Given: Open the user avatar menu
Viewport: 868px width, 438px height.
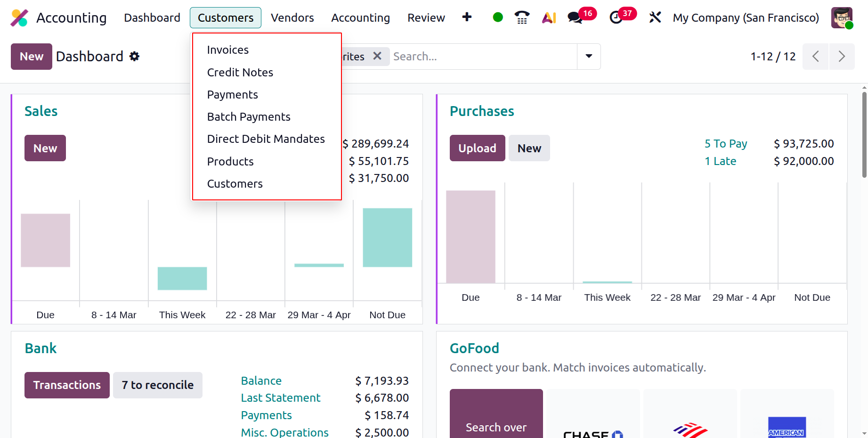Looking at the screenshot, I should click(842, 18).
